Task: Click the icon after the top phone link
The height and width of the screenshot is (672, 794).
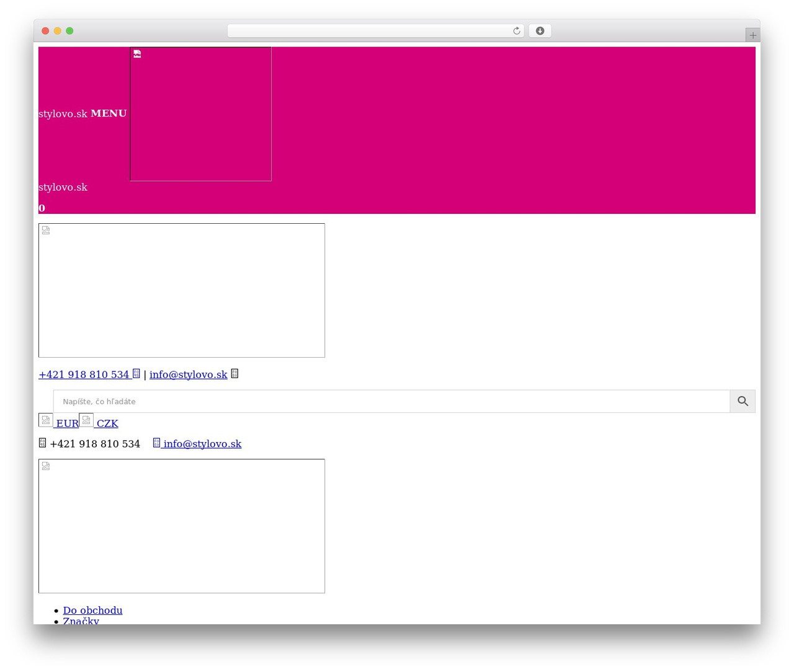Action: 136,373
